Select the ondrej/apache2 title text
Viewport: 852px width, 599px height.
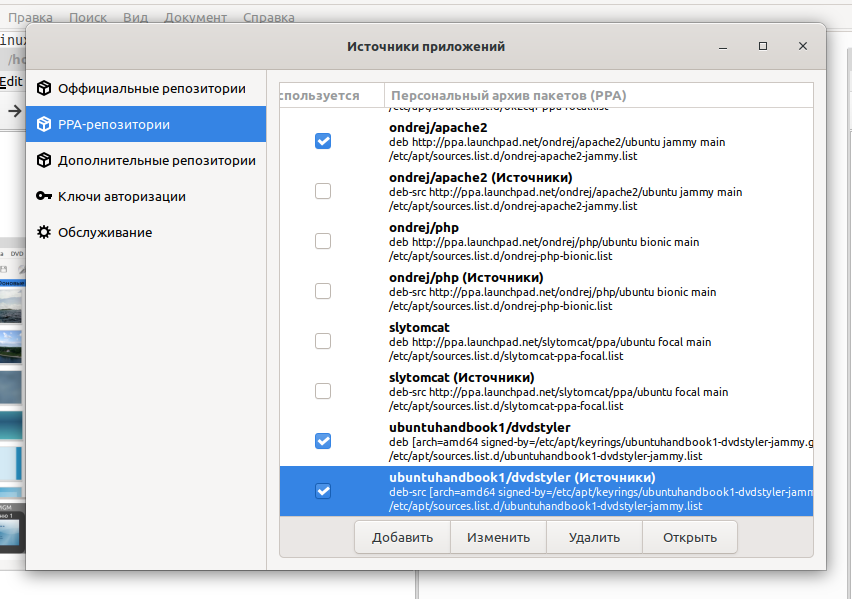point(438,128)
